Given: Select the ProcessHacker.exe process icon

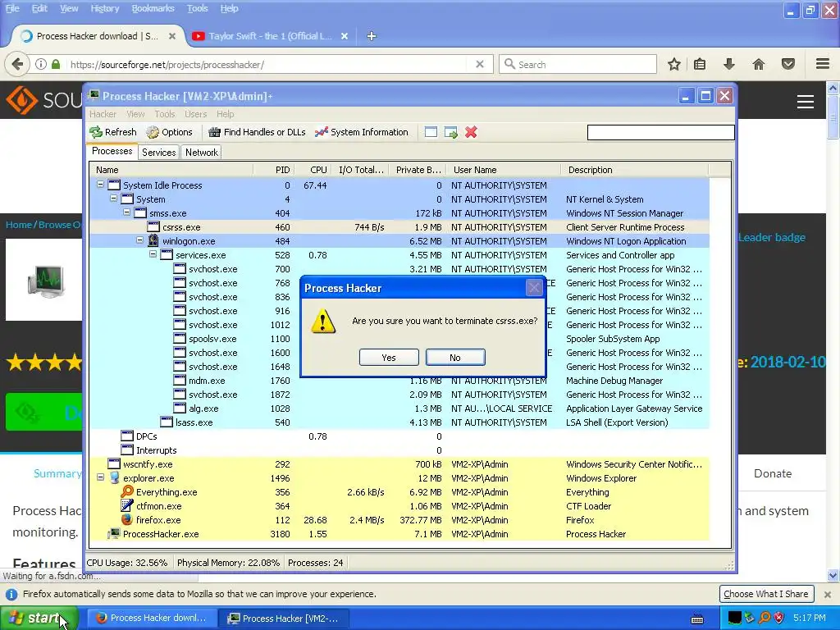Looking at the screenshot, I should click(113, 533).
